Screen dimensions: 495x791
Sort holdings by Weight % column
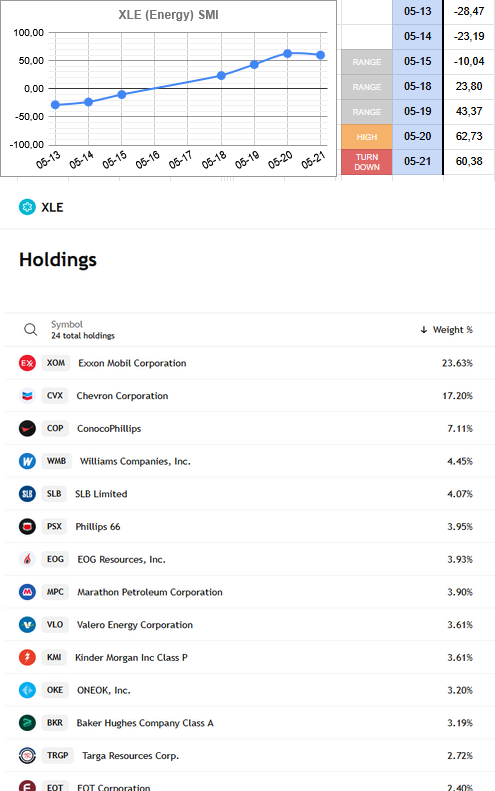(x=447, y=329)
